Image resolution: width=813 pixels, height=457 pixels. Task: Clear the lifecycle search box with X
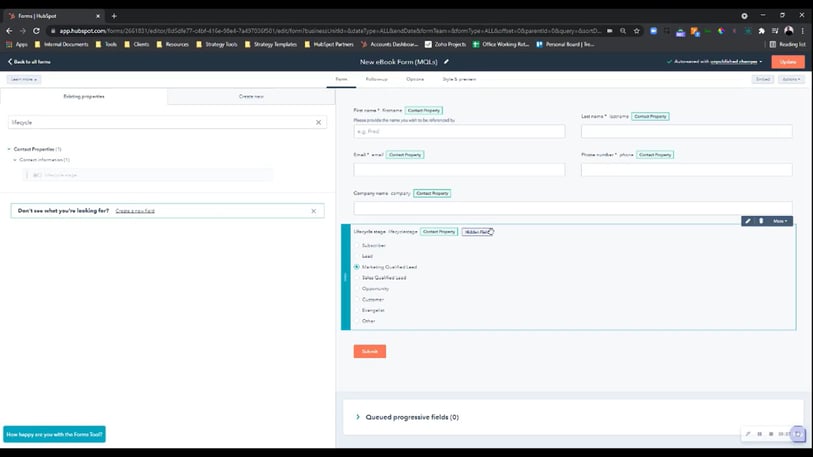tap(318, 122)
